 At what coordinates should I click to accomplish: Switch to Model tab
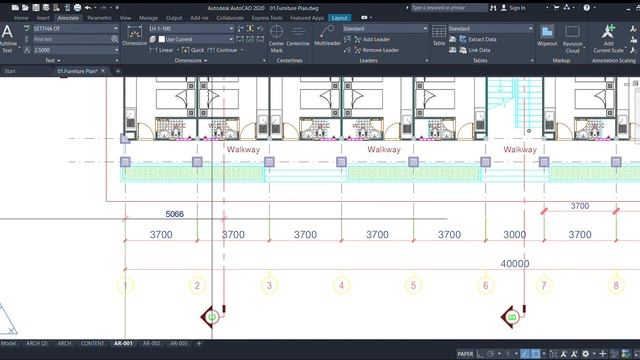[8, 344]
